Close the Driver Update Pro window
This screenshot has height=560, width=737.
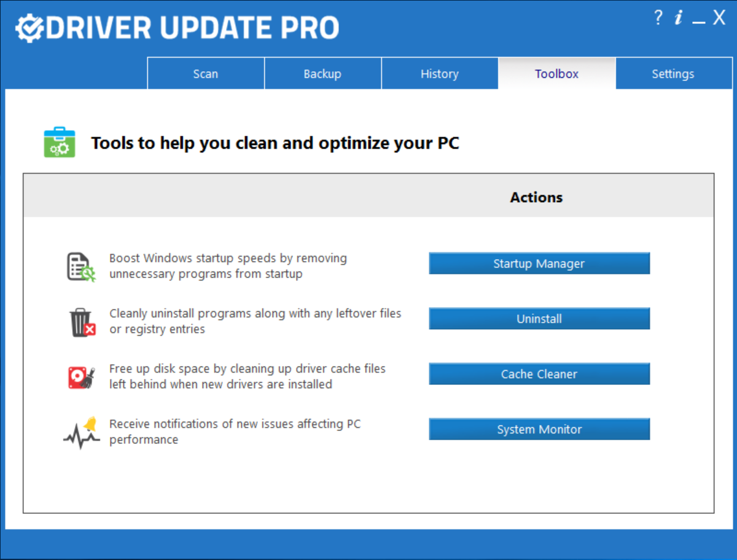pos(719,18)
